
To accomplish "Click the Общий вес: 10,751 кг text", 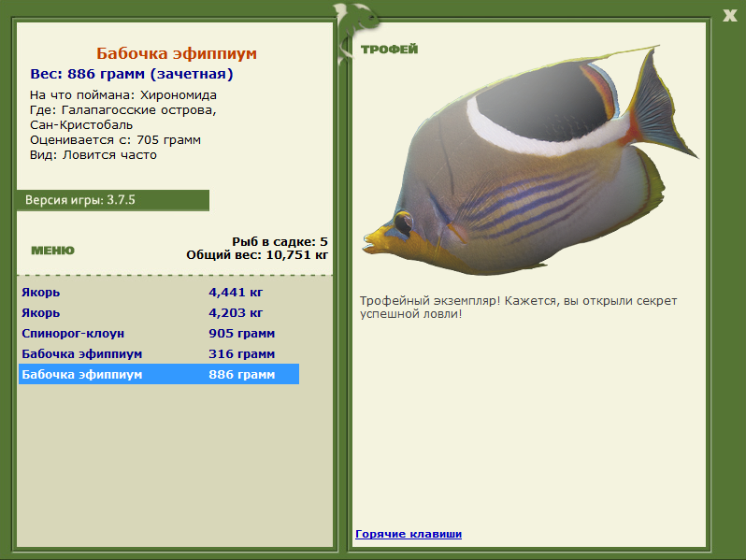I will click(x=257, y=255).
